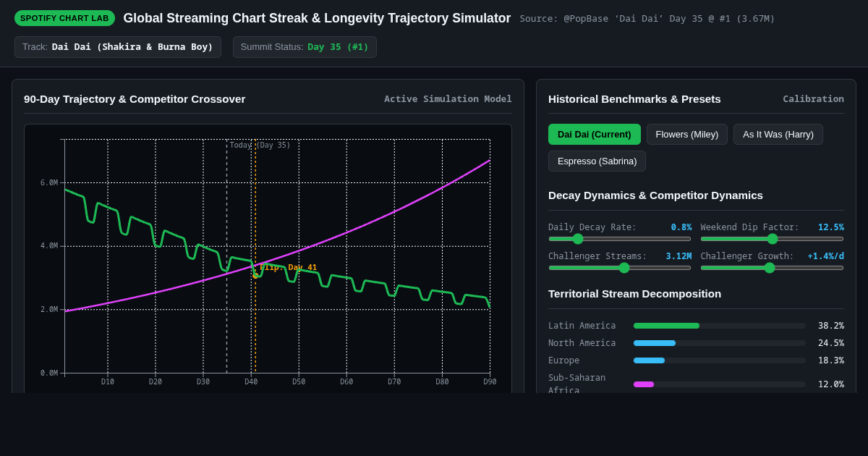868x456 pixels.
Task: Click the Today (Day 35) chart label
Action: pyautogui.click(x=260, y=145)
